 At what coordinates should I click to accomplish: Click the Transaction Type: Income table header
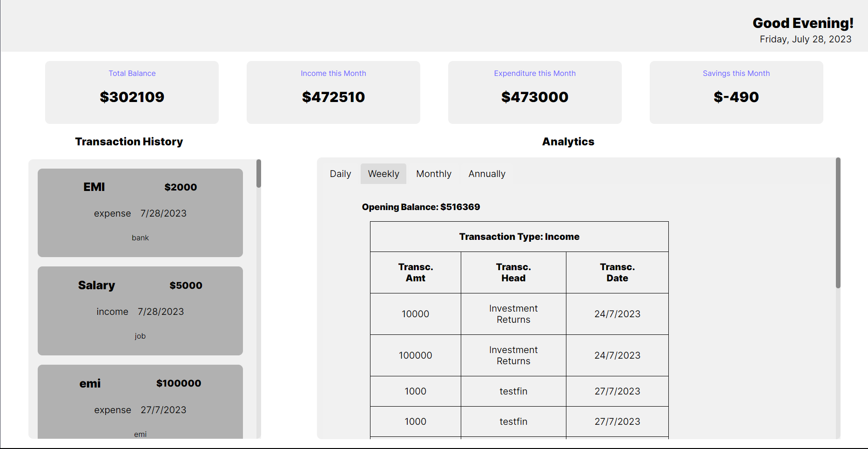(519, 236)
